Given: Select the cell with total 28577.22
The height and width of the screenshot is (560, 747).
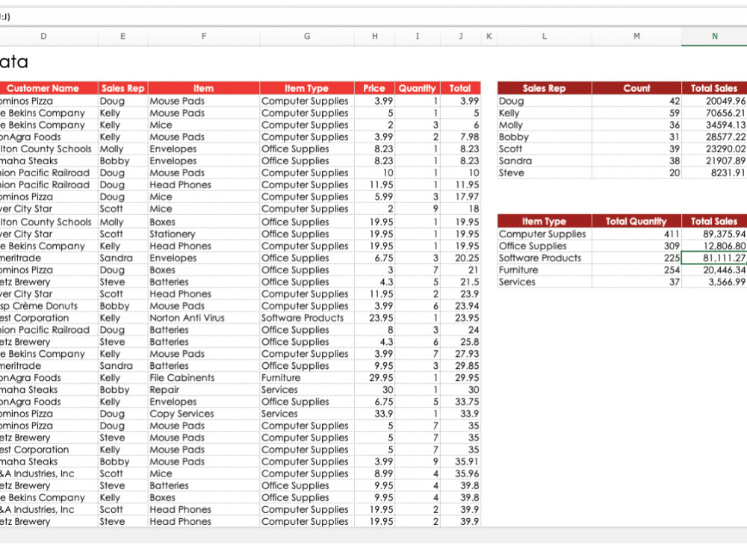Looking at the screenshot, I should [x=714, y=137].
